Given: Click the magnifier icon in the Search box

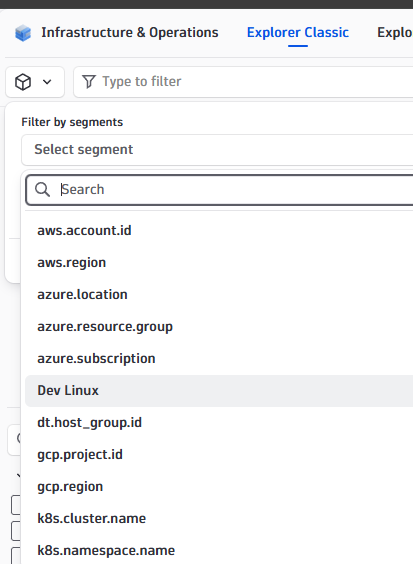Looking at the screenshot, I should [42, 190].
